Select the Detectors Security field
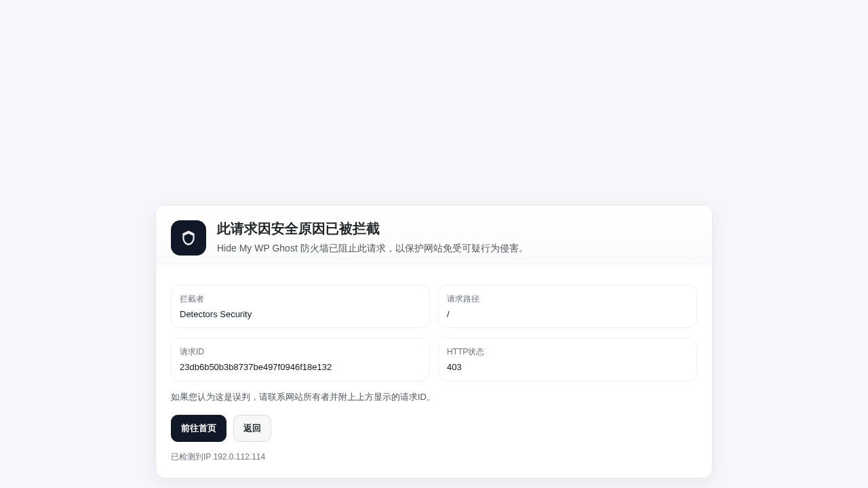This screenshot has width=868, height=488. coord(300,306)
